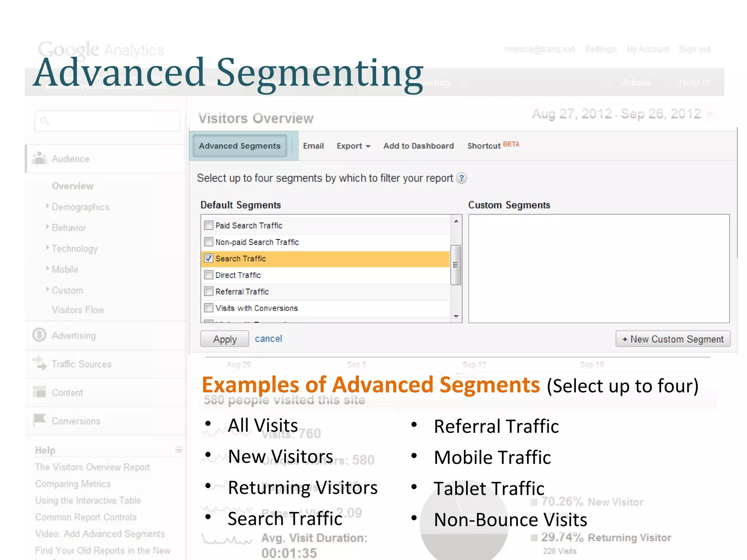Open the date range dropdown
The height and width of the screenshot is (560, 747).
click(709, 114)
